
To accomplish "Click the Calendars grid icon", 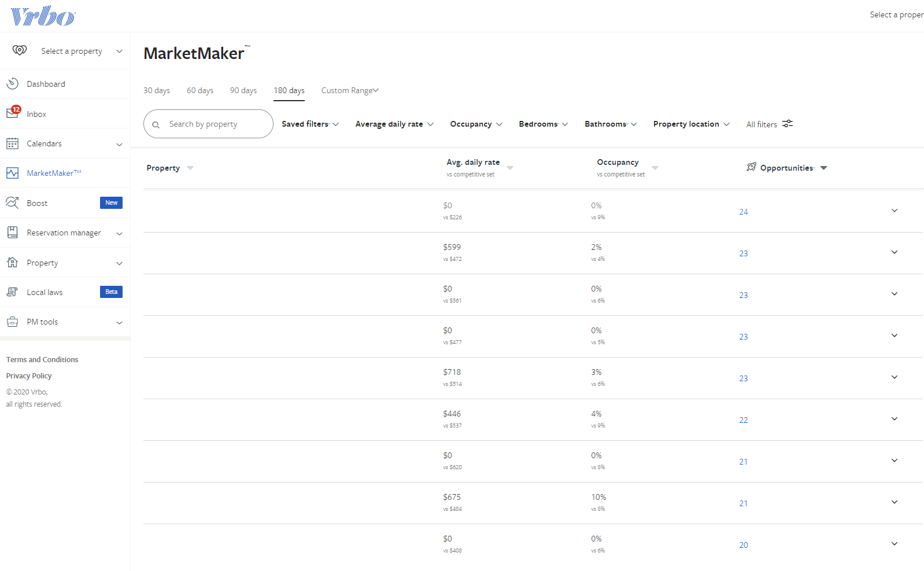I will click(13, 143).
